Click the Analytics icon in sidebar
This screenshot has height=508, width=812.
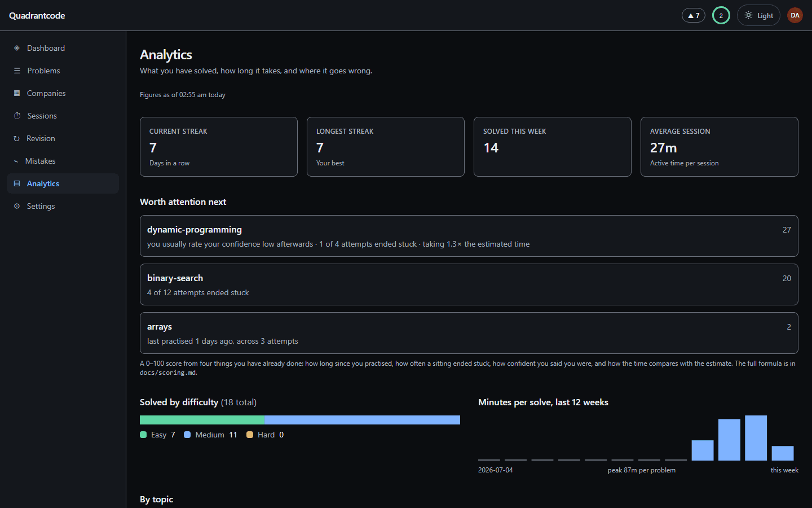click(x=17, y=183)
